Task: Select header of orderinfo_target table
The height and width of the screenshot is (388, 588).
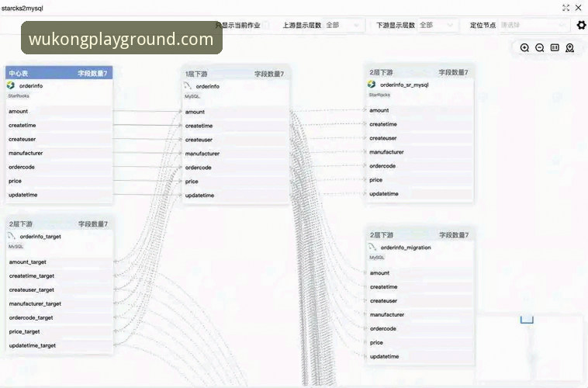Action: pyautogui.click(x=59, y=223)
